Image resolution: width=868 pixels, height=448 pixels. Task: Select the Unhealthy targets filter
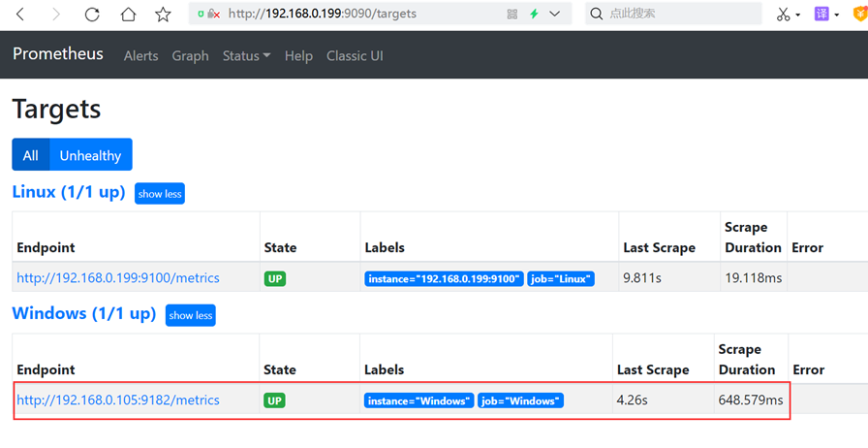pyautogui.click(x=91, y=155)
